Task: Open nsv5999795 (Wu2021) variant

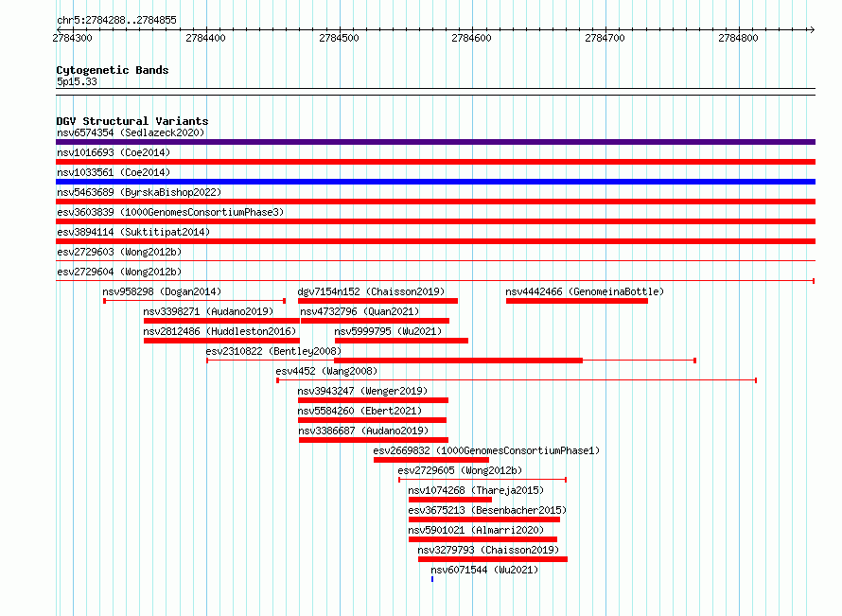Action: click(x=388, y=331)
